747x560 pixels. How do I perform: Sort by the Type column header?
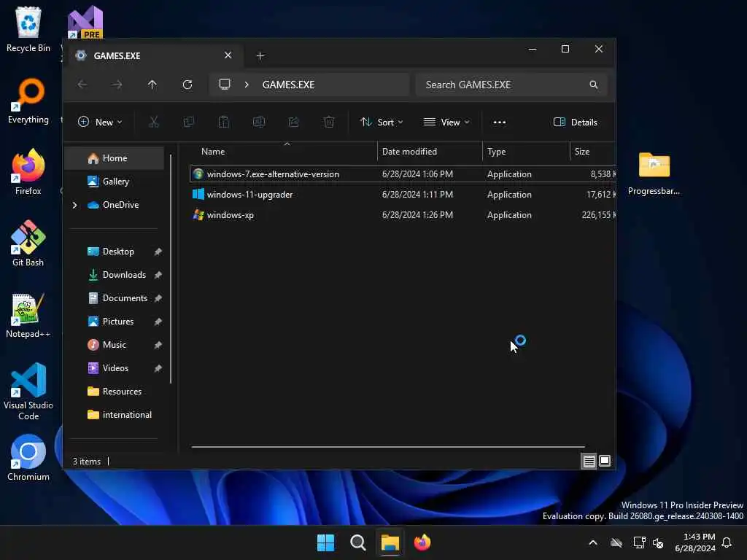point(526,152)
